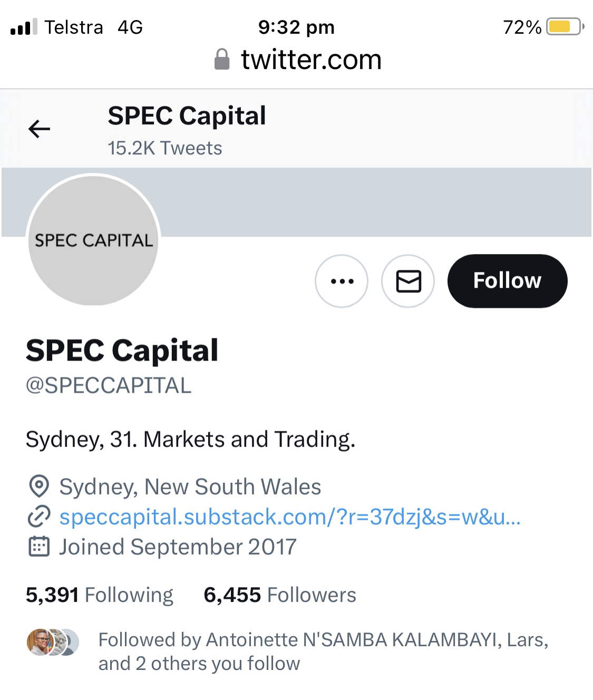Tap the battery indicator icon
Screen dimensions: 593x700
[565, 26]
